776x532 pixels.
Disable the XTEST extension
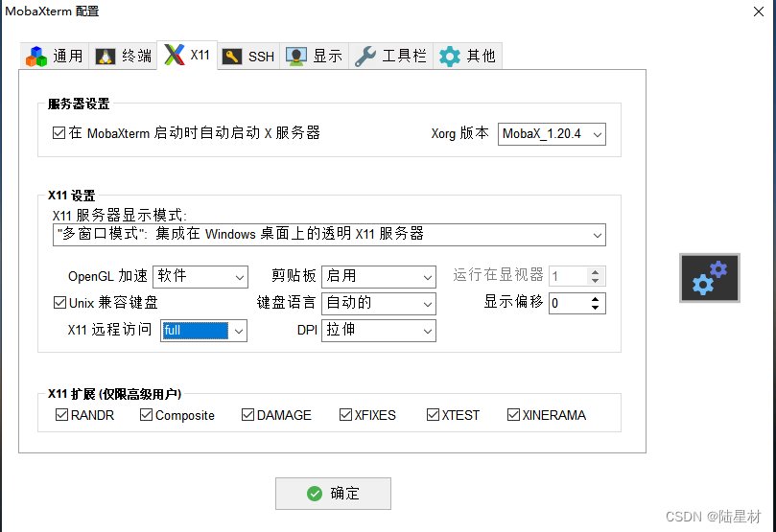433,415
